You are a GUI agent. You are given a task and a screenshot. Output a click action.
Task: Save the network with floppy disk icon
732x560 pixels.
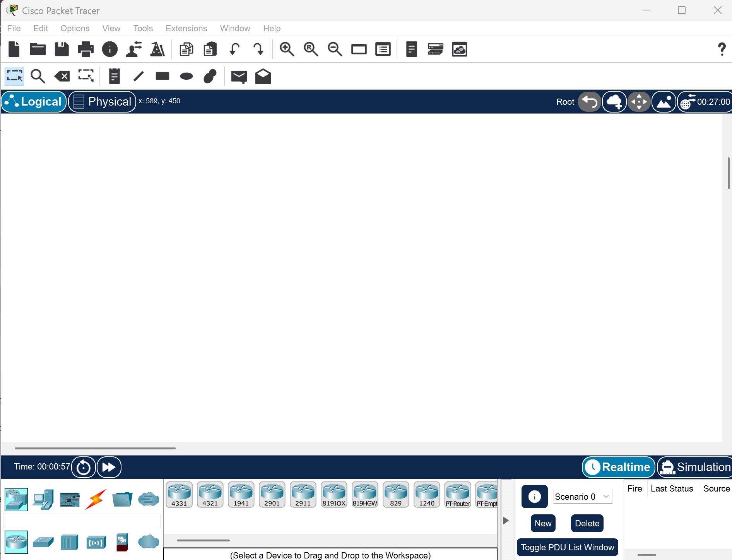click(62, 49)
